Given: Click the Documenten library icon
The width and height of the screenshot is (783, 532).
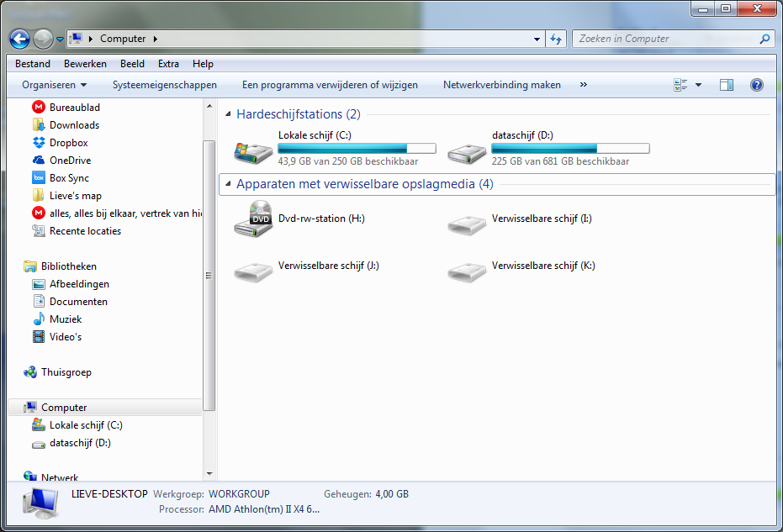Looking at the screenshot, I should click(39, 302).
